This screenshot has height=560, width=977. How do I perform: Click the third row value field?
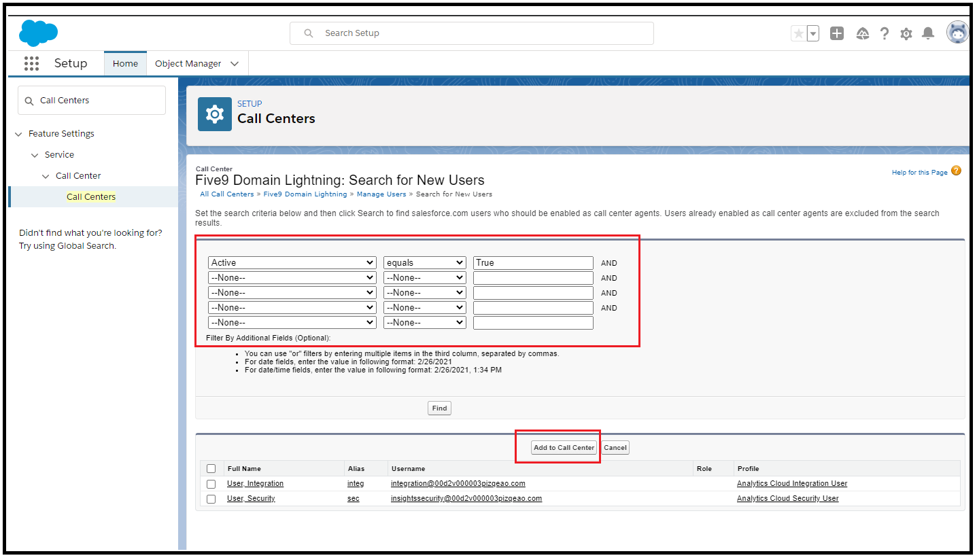533,292
